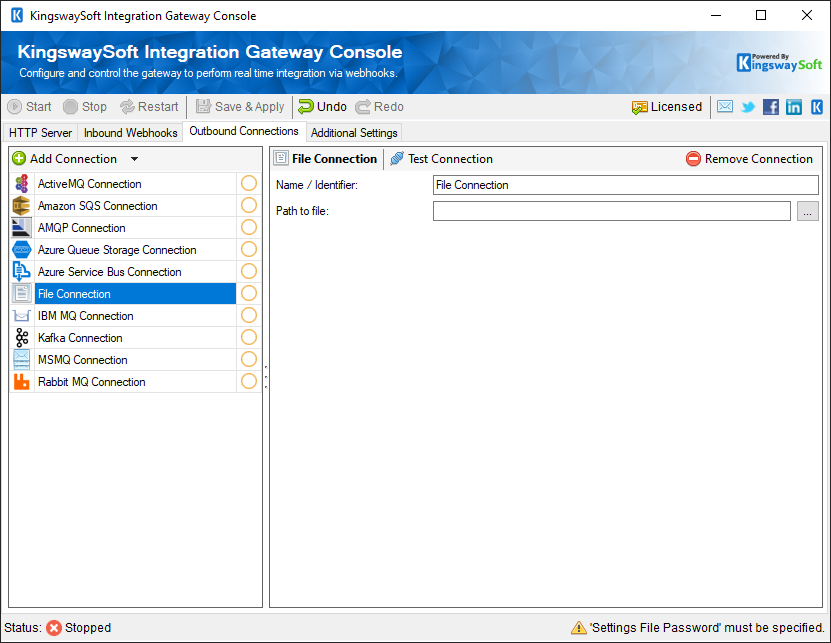Click Test Connection

coord(441,158)
